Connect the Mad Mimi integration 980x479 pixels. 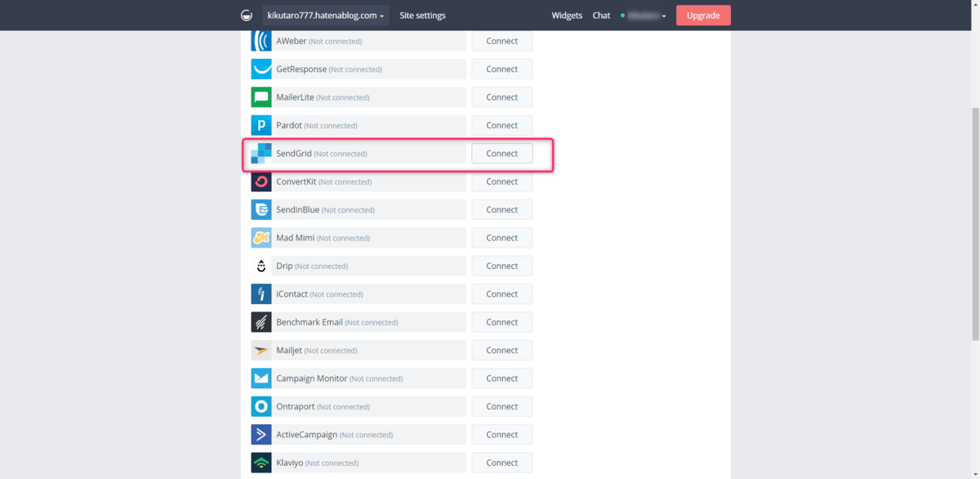coord(502,238)
